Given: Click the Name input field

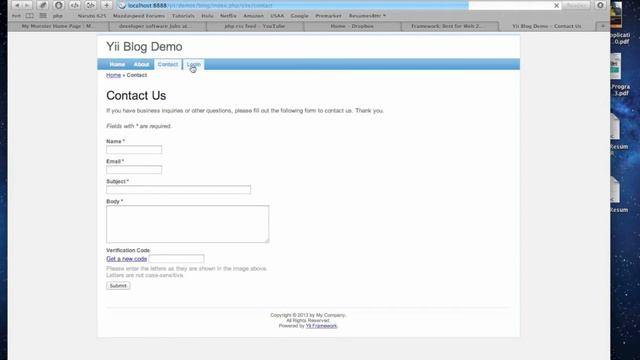Looking at the screenshot, I should (x=134, y=149).
